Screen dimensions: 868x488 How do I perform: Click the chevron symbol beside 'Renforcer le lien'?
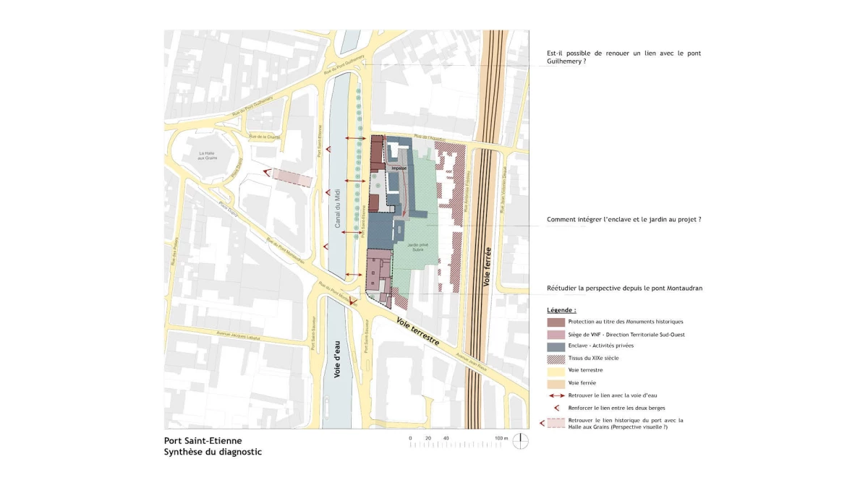pos(555,408)
